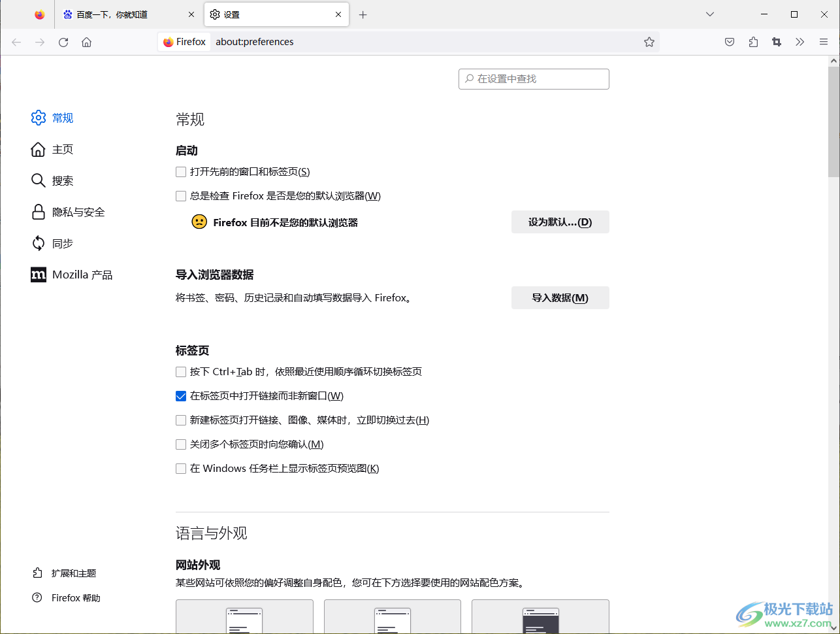
Task: Click the 隐私与安全 lock icon
Action: pyautogui.click(x=39, y=212)
